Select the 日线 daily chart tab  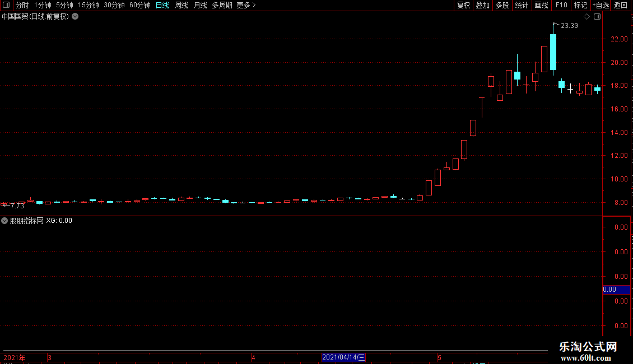tap(162, 5)
